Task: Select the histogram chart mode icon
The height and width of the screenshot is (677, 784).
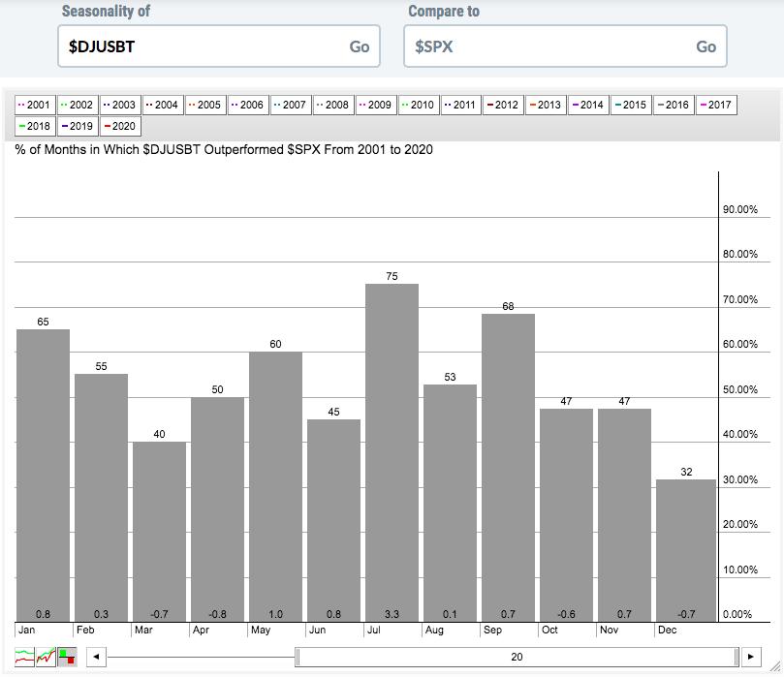Action: point(67,657)
